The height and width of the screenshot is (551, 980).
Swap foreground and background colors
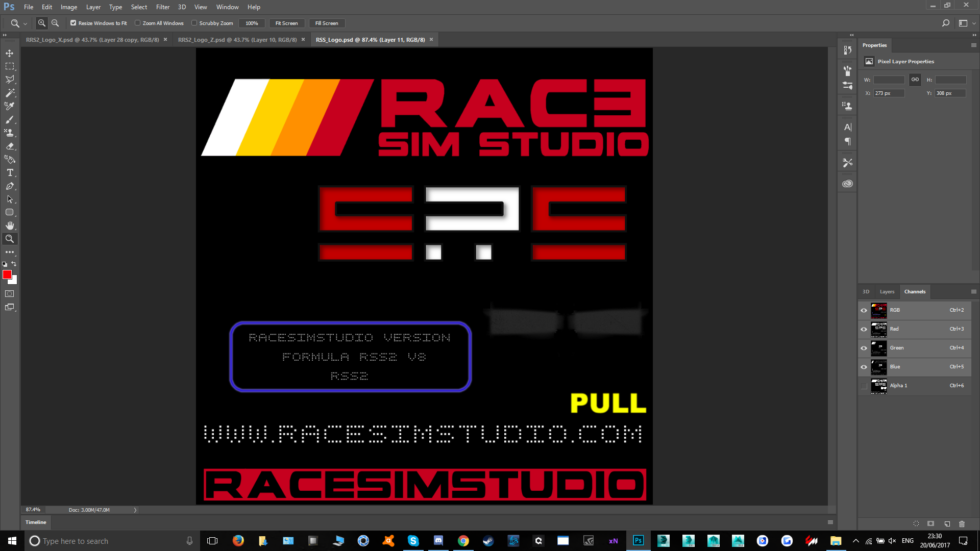(x=14, y=264)
